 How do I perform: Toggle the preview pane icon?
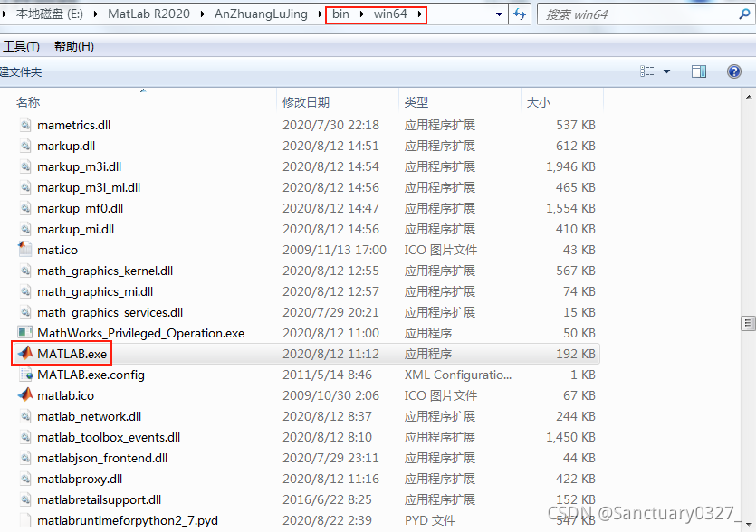tap(699, 71)
